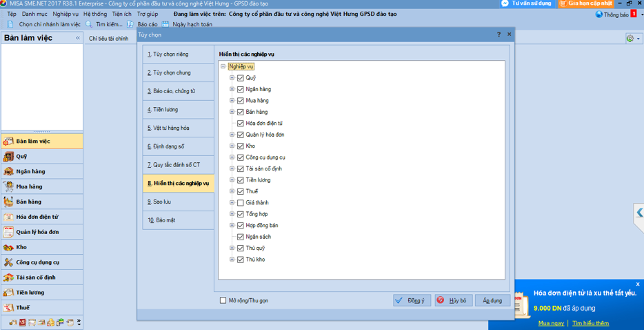Open Kho warehouse icon in sidebar

point(8,247)
